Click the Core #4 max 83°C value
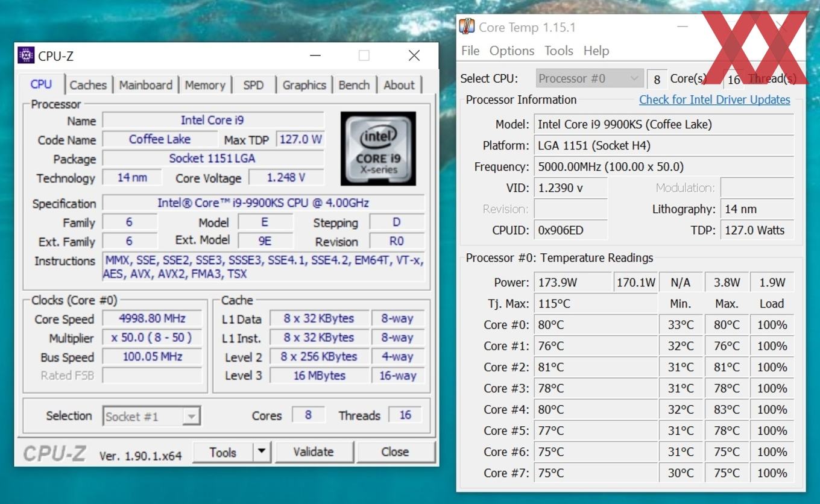Image resolution: width=820 pixels, height=504 pixels. coord(727,409)
